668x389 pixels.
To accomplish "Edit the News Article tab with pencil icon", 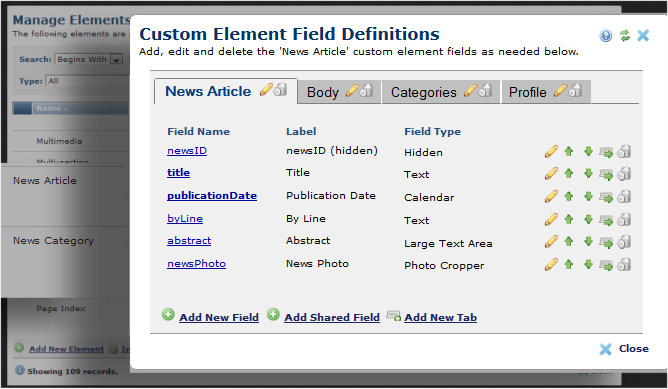I will click(266, 89).
